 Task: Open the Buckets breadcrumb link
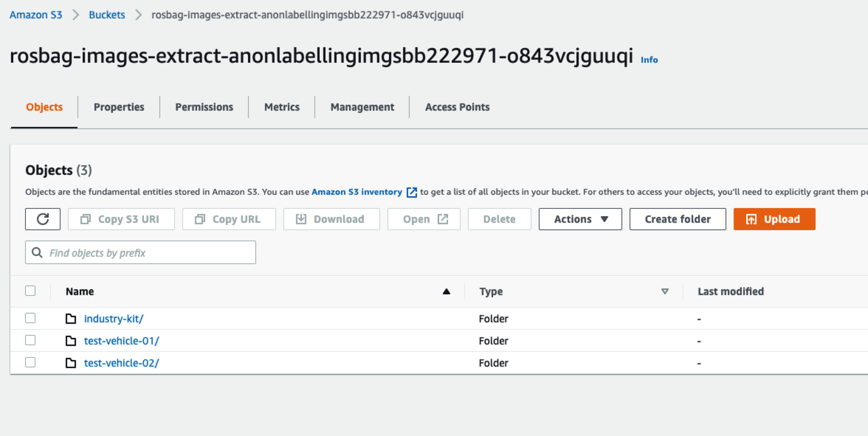coord(107,15)
